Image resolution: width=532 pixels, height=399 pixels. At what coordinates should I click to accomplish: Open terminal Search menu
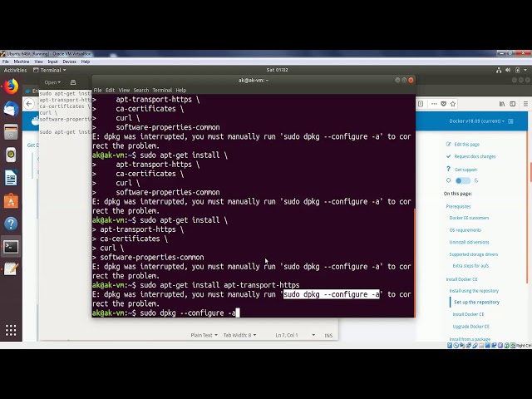click(141, 91)
